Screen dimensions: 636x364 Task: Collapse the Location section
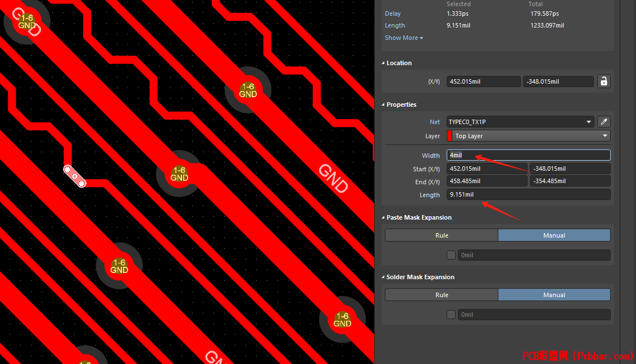[x=397, y=63]
